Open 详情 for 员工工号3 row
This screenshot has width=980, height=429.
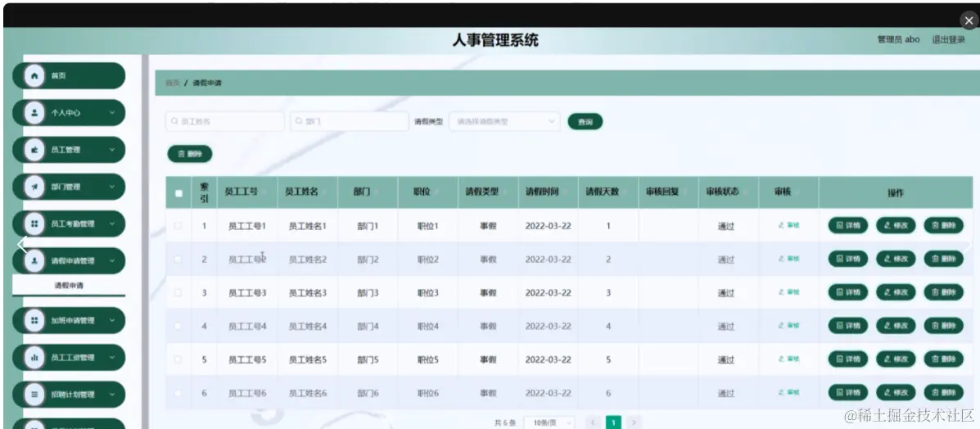848,292
